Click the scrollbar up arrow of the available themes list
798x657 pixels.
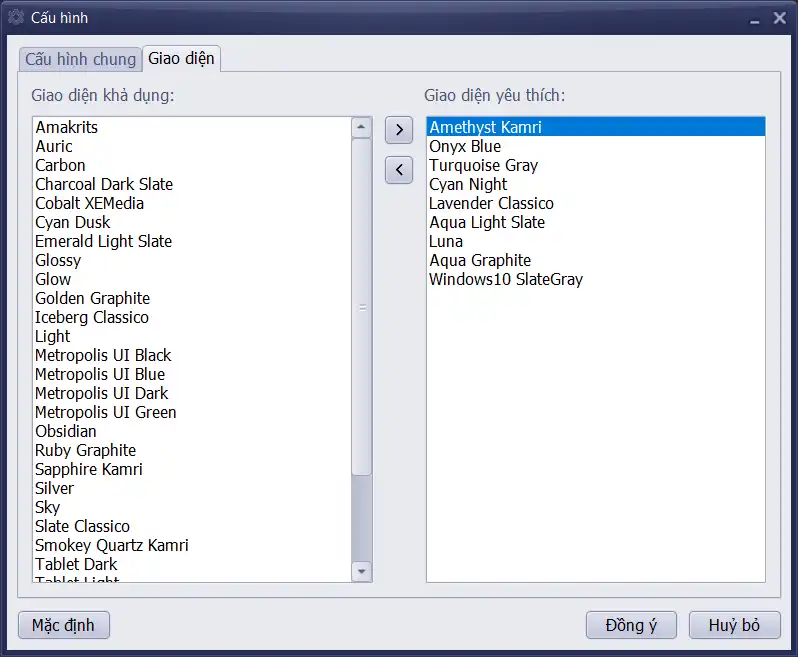tap(361, 127)
